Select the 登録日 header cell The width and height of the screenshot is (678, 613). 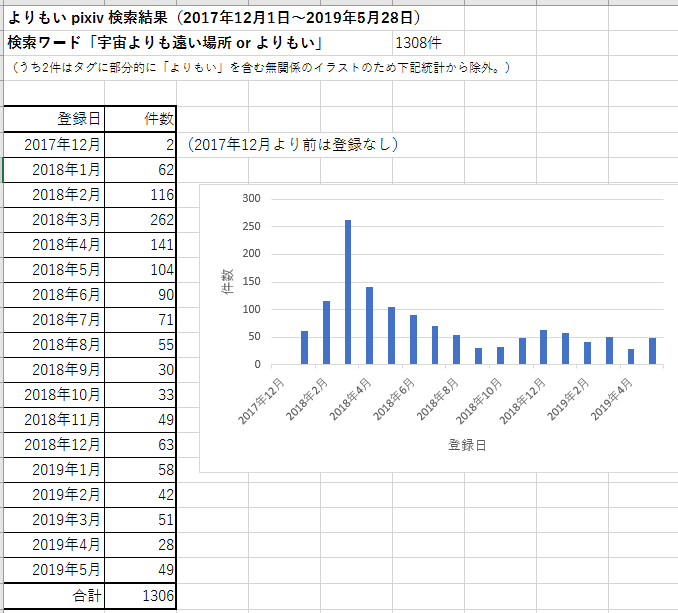click(x=54, y=119)
